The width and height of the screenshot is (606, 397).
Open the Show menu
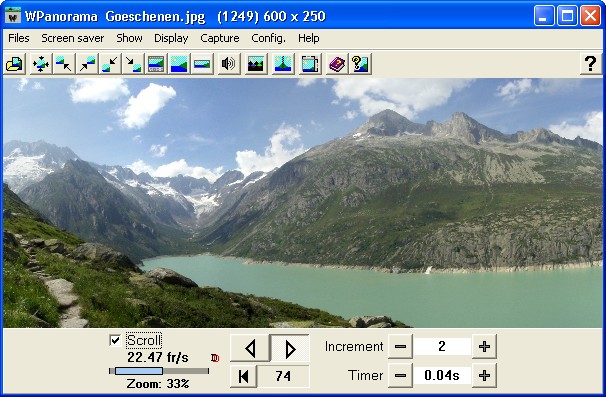[129, 38]
